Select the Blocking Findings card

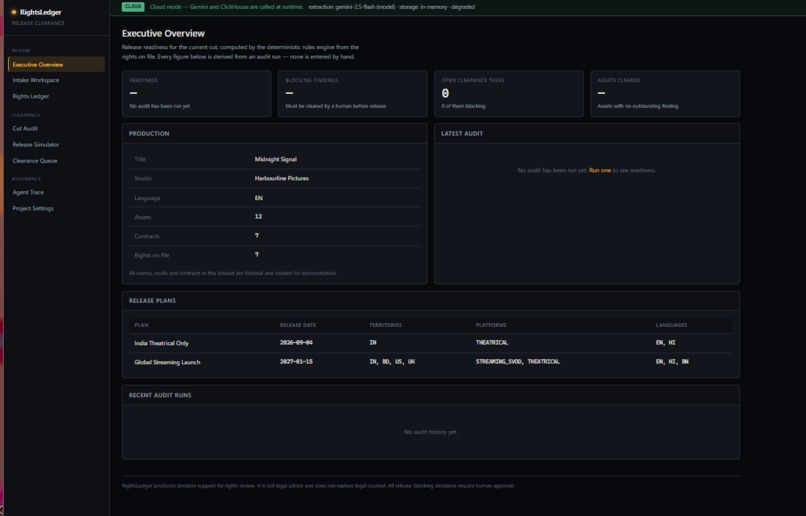[353, 94]
